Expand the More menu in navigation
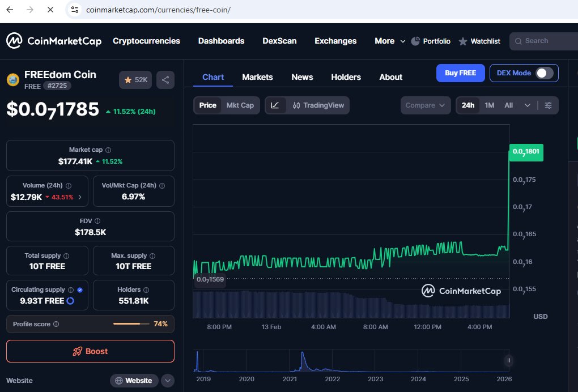This screenshot has height=392, width=578. click(390, 41)
